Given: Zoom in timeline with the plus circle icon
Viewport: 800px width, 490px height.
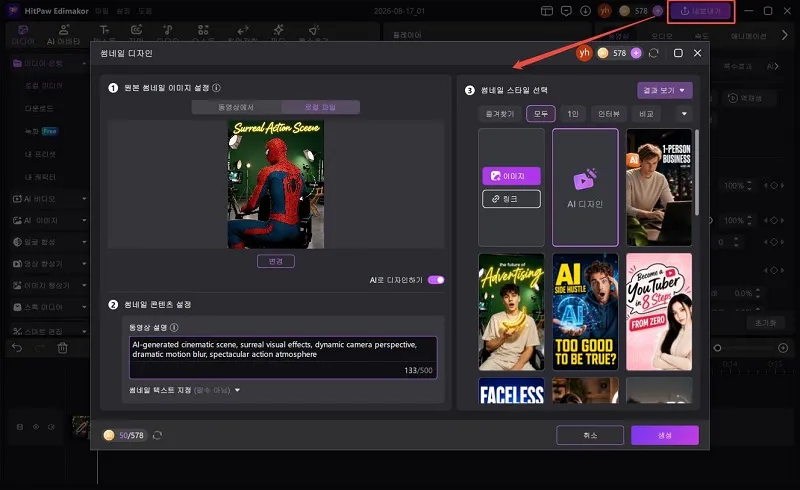Looking at the screenshot, I should tap(783, 348).
